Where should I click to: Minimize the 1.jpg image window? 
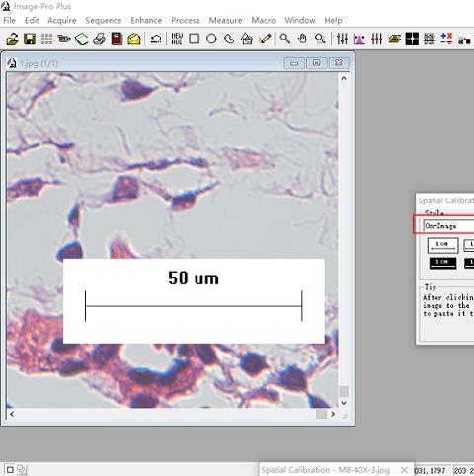[294, 63]
